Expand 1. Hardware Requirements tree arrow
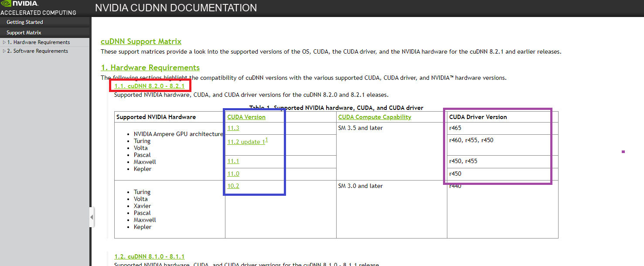This screenshot has width=644, height=266. [4, 42]
